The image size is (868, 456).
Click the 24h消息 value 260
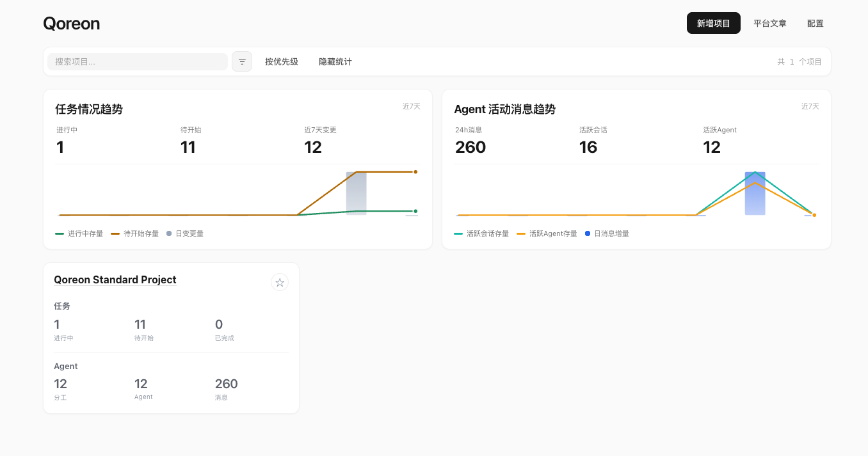click(470, 147)
